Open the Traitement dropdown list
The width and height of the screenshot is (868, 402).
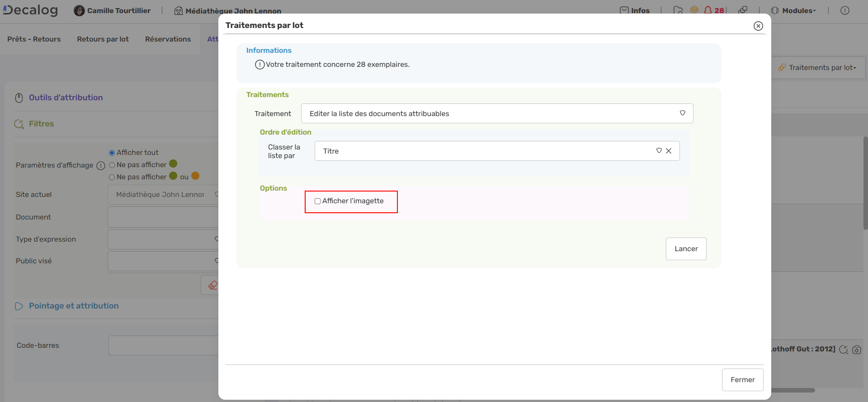497,113
